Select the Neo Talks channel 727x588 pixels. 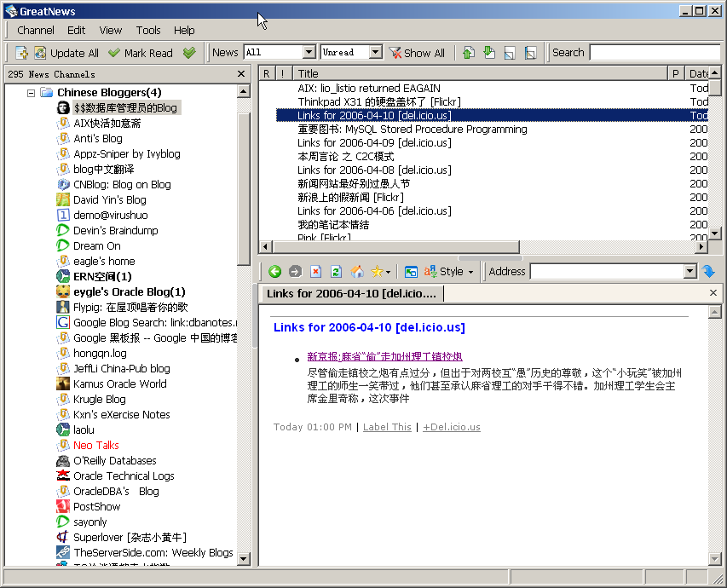pos(96,445)
